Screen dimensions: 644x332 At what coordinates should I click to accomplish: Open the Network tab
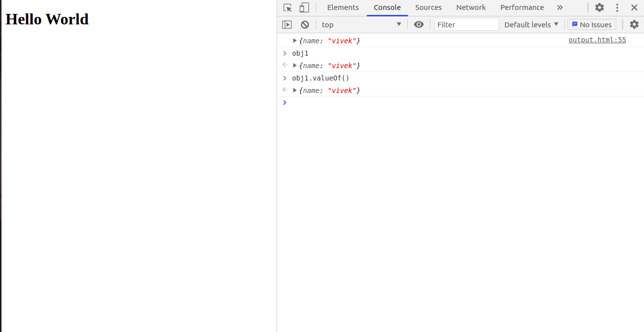pyautogui.click(x=471, y=7)
